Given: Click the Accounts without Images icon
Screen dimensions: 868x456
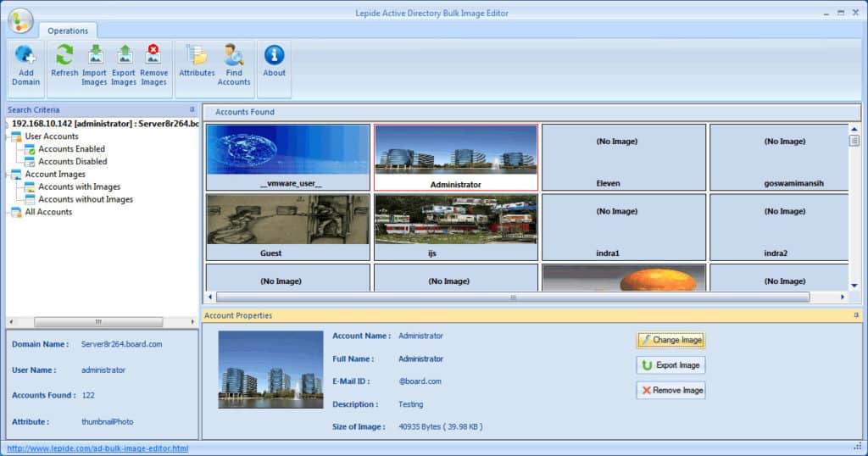Looking at the screenshot, I should coord(30,199).
